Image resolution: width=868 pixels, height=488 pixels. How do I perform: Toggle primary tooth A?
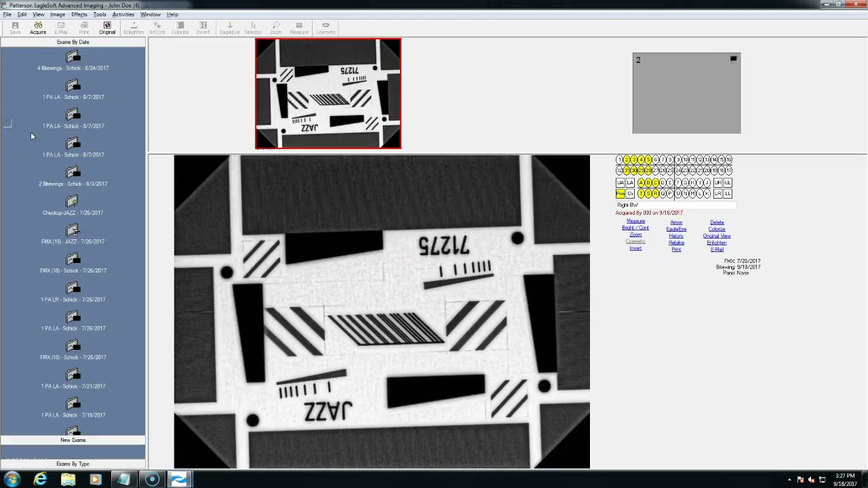pos(641,182)
